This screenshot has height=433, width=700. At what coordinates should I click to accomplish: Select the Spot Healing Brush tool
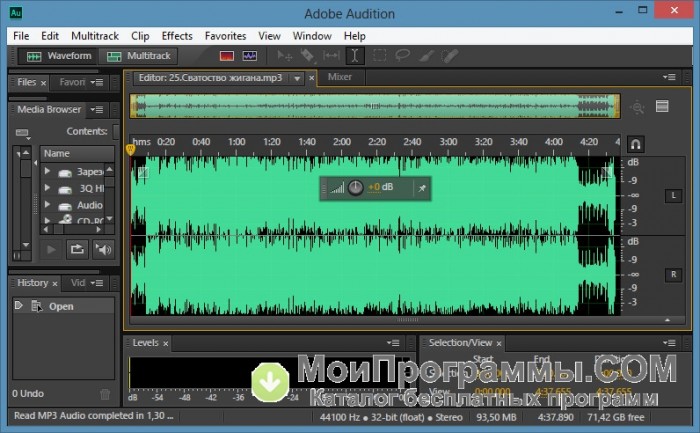450,56
